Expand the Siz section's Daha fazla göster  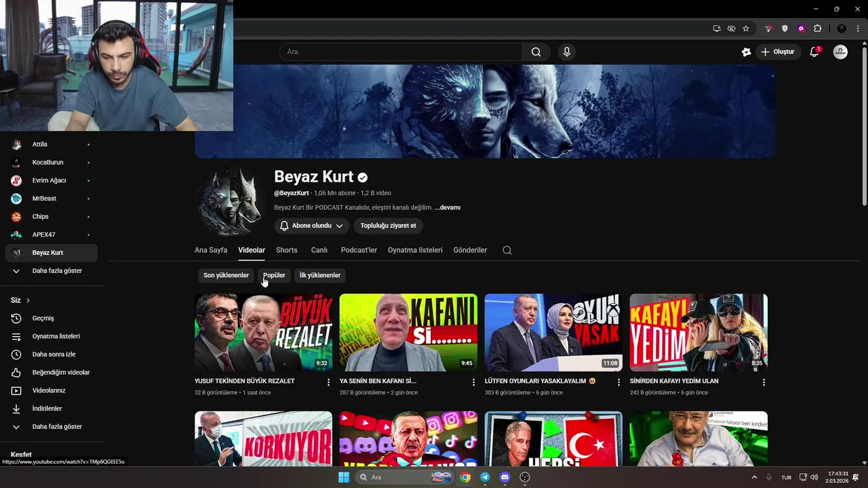pos(52,426)
